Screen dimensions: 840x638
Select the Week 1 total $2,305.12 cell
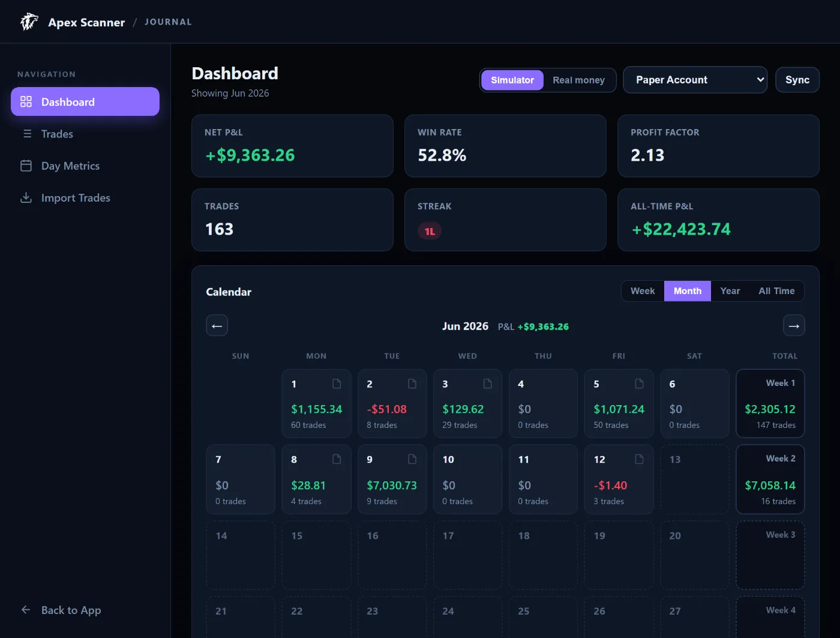point(770,403)
